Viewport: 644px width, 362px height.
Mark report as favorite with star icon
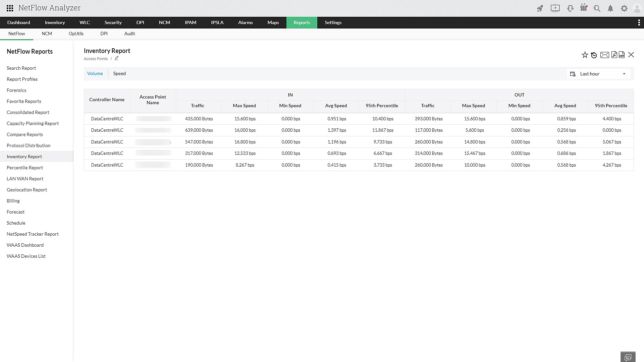585,55
